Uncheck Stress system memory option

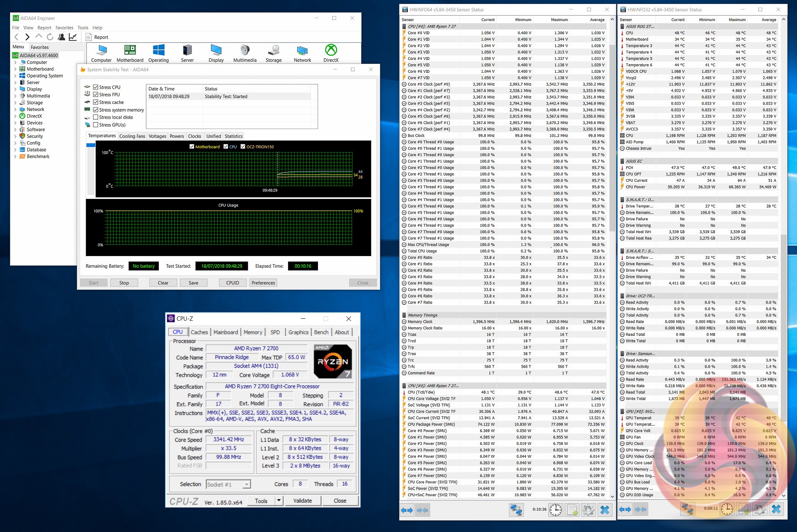pos(95,110)
